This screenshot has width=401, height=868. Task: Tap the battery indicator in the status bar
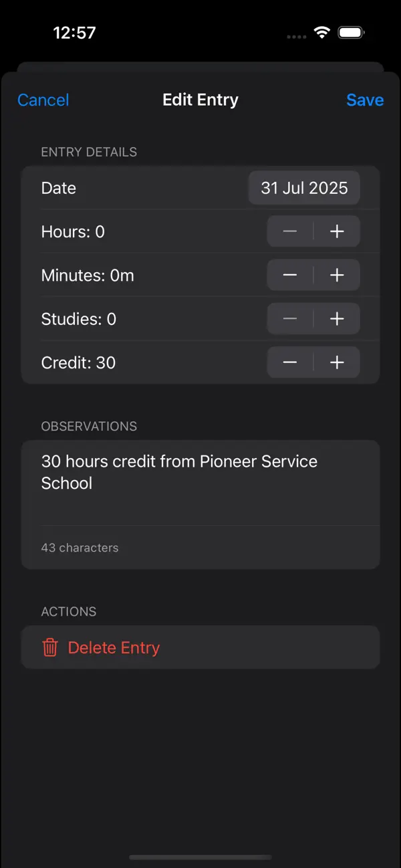tap(350, 31)
